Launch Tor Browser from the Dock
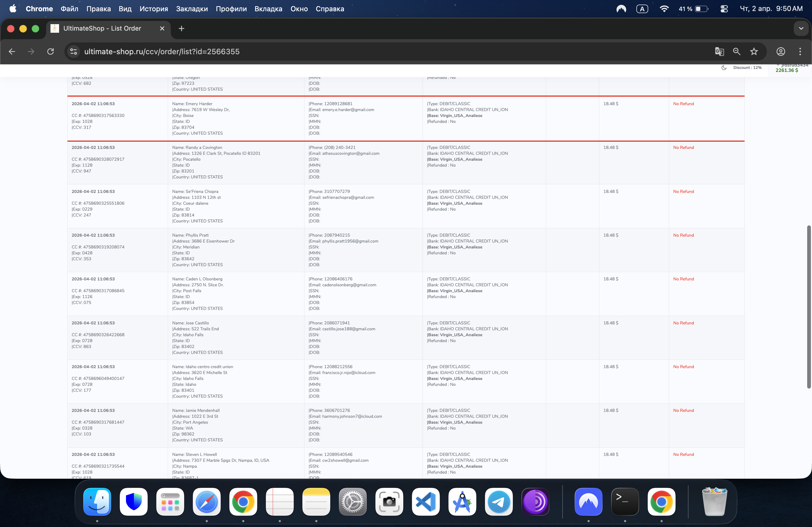The width and height of the screenshot is (812, 527). [535, 502]
